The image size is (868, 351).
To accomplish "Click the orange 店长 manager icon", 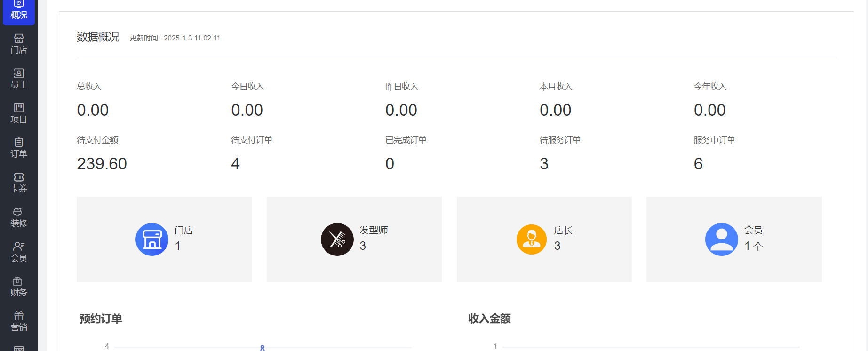I will (x=532, y=239).
